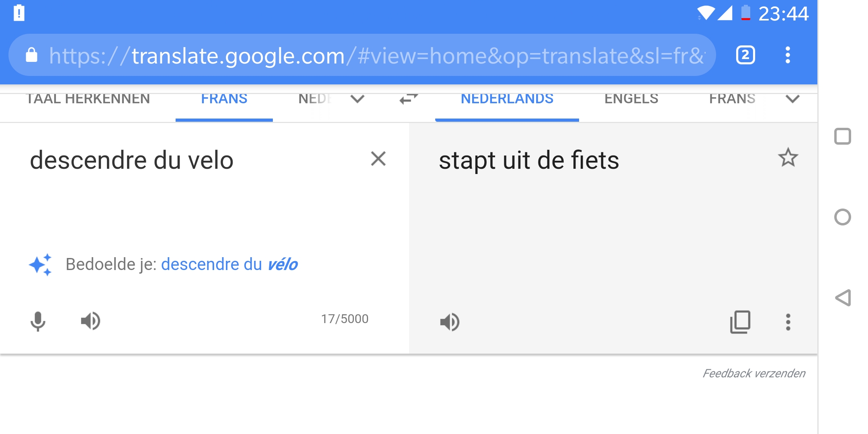Select Taal herkennen source tab
Viewport: 868px width, 434px height.
pos(88,99)
